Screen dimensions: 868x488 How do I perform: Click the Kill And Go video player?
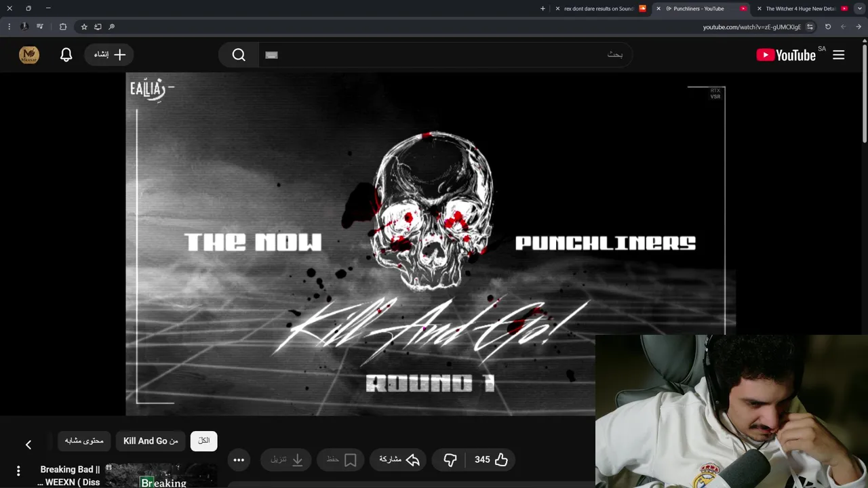[x=431, y=244]
